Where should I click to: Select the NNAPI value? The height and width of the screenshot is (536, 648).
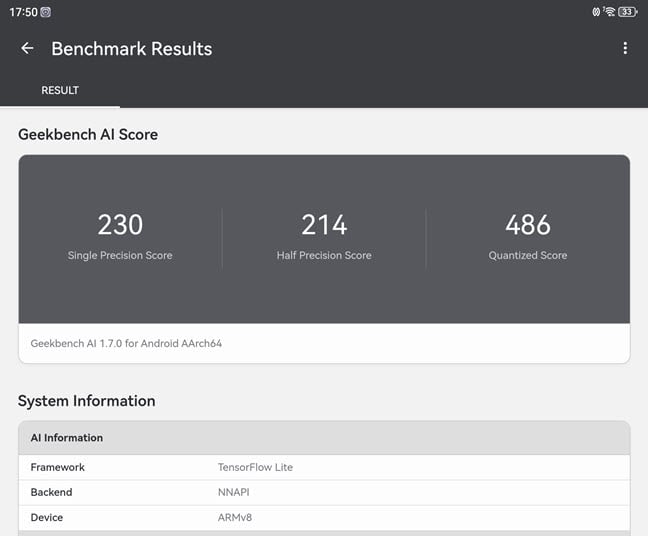[233, 492]
